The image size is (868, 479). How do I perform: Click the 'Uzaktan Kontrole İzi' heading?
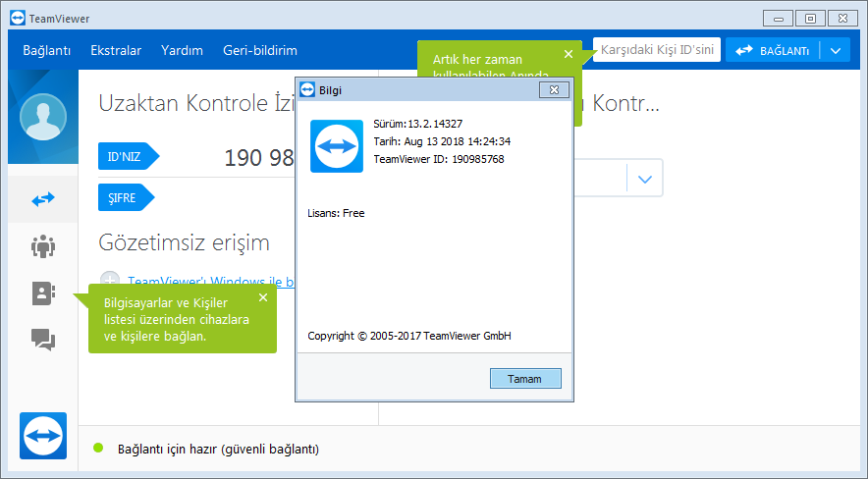196,103
